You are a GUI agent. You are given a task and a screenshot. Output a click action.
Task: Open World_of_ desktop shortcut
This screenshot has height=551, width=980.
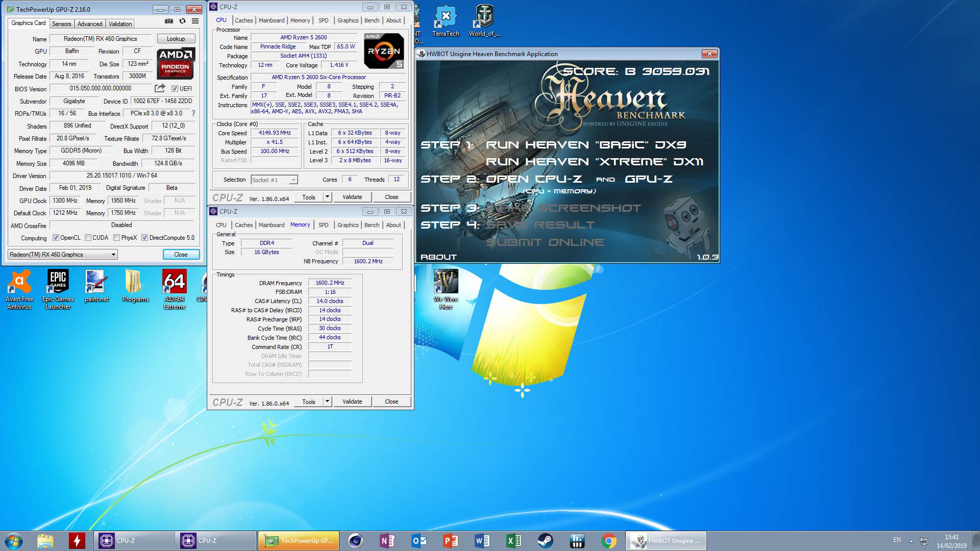coord(484,21)
